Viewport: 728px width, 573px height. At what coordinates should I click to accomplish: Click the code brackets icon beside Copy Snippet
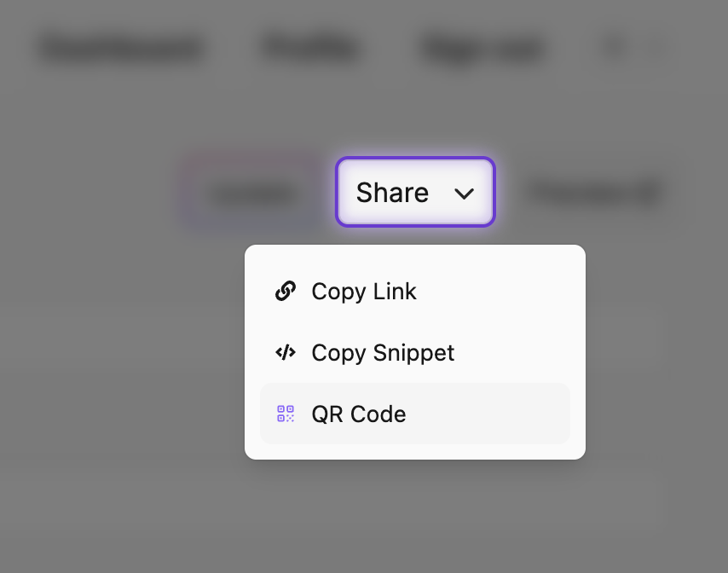(286, 352)
